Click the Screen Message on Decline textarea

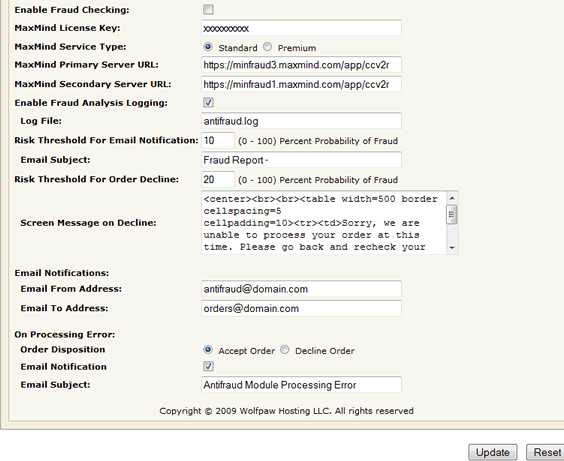(324, 223)
